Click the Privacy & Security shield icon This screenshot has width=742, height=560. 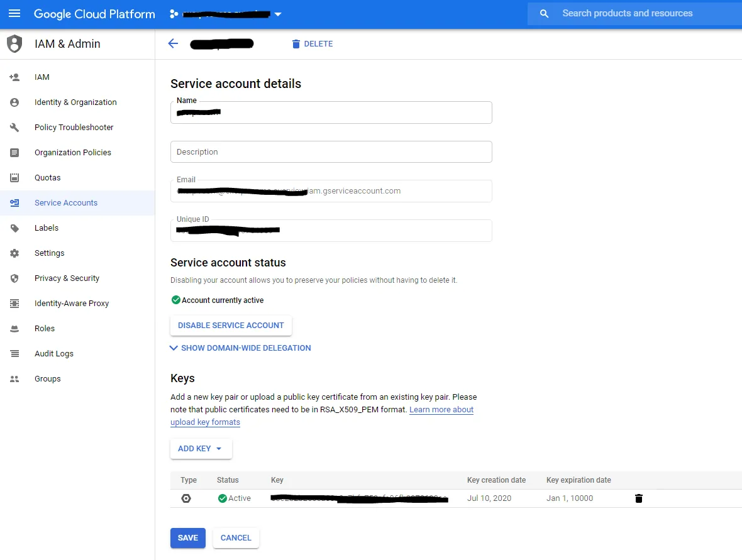tap(14, 278)
